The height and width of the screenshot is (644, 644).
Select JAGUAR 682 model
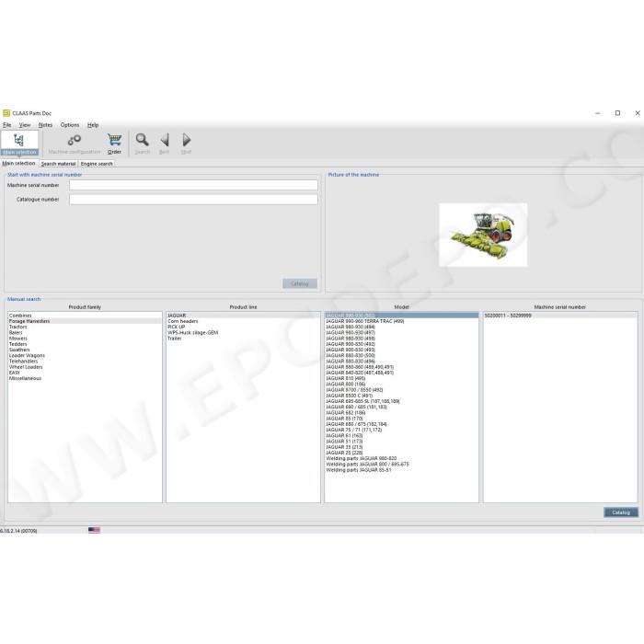[402, 413]
